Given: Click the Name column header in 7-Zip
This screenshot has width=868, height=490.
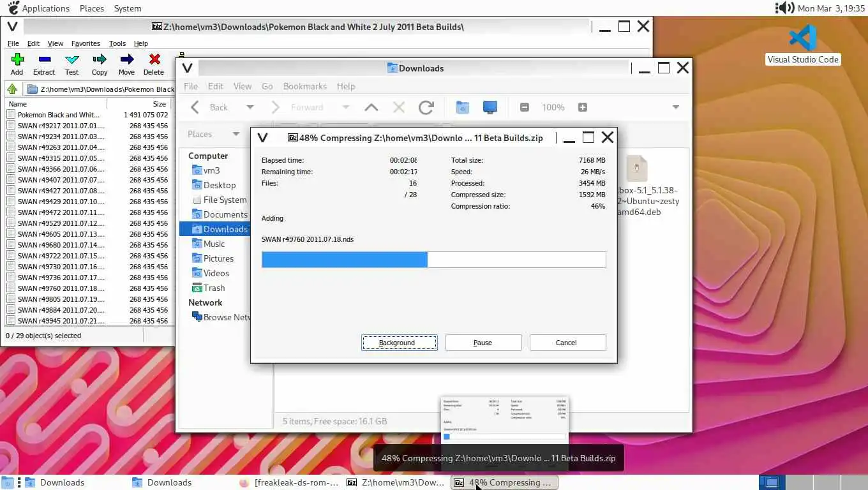Looking at the screenshot, I should pyautogui.click(x=56, y=103).
